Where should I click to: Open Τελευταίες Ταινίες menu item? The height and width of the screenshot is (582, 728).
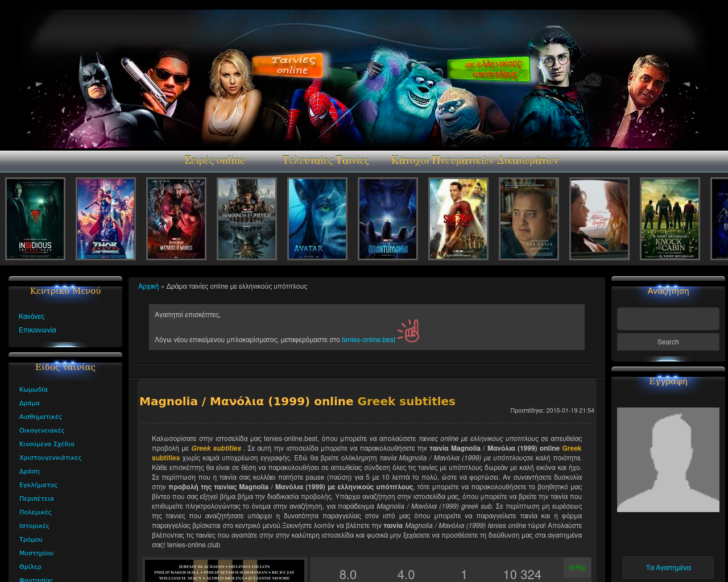click(326, 160)
